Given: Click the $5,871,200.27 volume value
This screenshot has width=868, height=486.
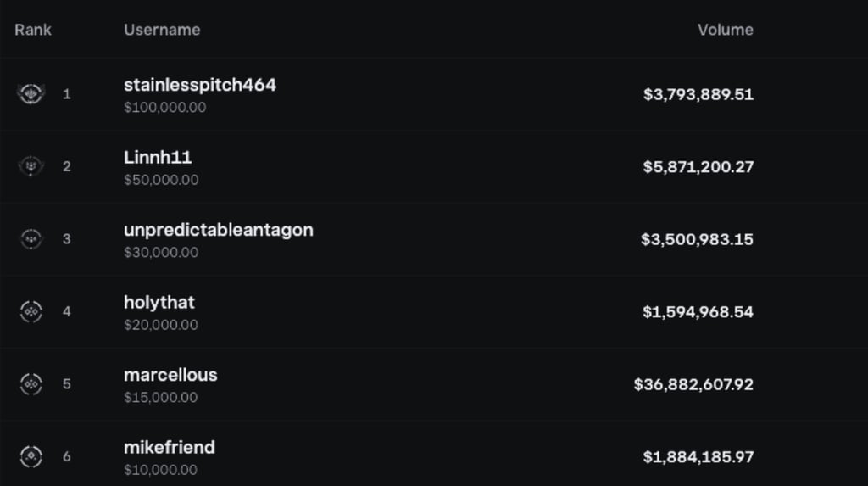Looking at the screenshot, I should (x=698, y=166).
